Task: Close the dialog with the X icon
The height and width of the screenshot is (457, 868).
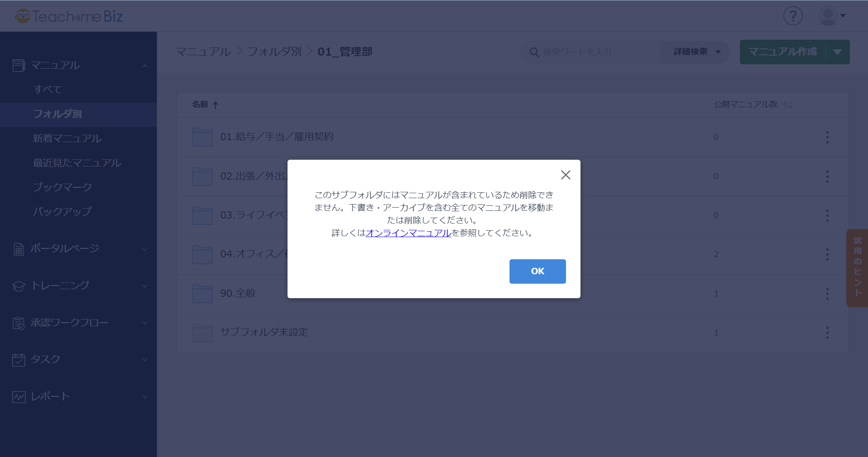Action: 565,175
